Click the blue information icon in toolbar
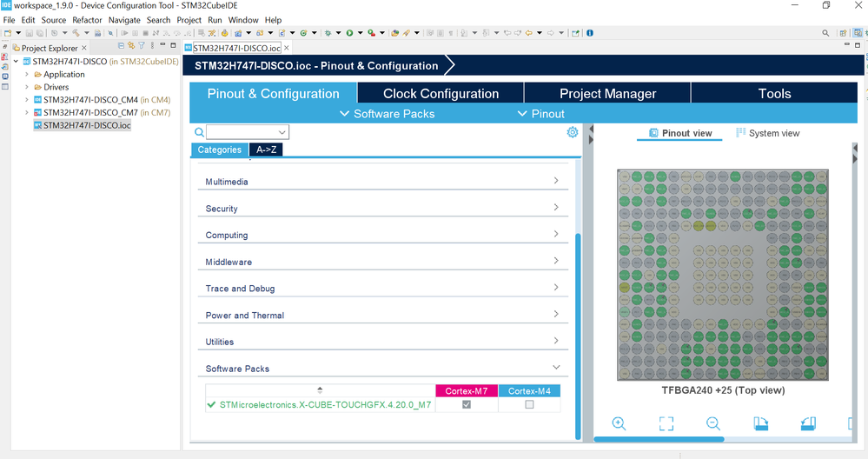 pos(590,33)
